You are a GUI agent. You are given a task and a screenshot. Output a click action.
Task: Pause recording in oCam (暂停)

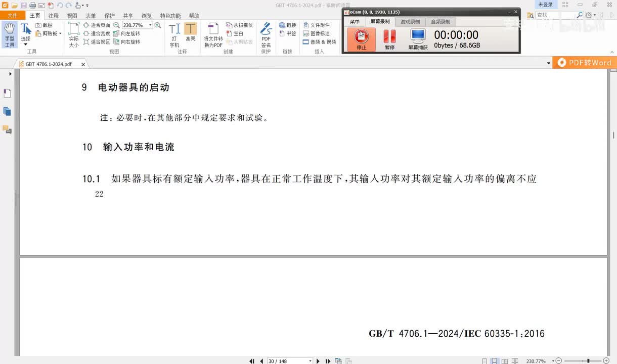pos(389,39)
